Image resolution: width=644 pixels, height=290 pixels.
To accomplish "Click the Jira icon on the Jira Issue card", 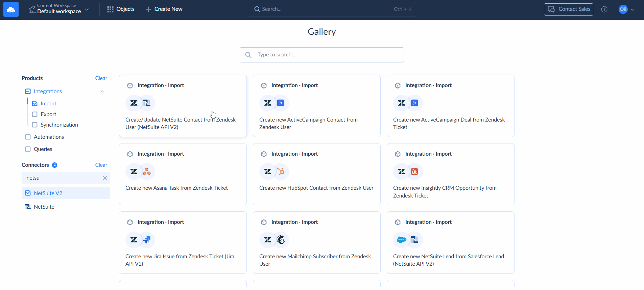I will pyautogui.click(x=147, y=240).
